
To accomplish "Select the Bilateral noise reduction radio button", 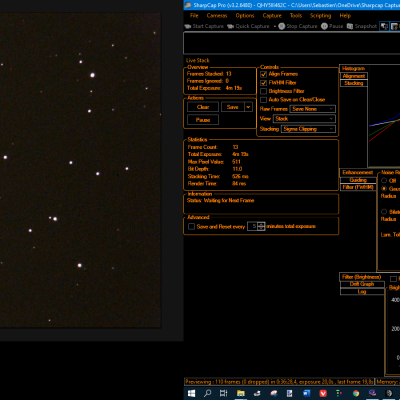I will [384, 212].
